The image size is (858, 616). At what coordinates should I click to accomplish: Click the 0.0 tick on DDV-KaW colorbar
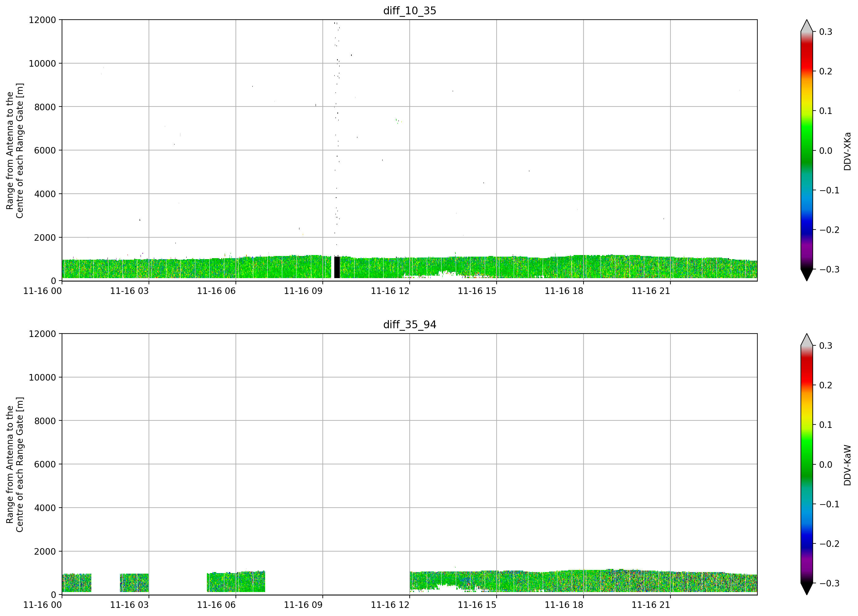826,465
